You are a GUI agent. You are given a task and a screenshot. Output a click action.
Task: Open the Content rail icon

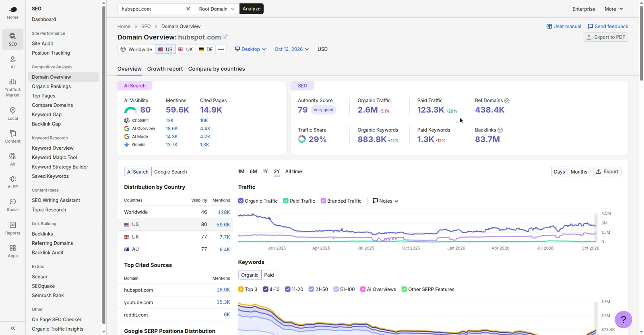(12, 136)
